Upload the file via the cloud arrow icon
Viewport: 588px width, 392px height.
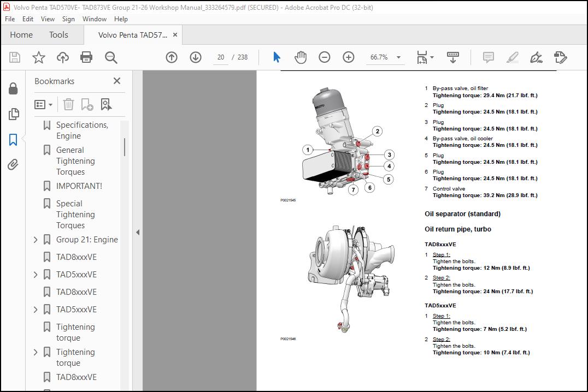[x=63, y=57]
